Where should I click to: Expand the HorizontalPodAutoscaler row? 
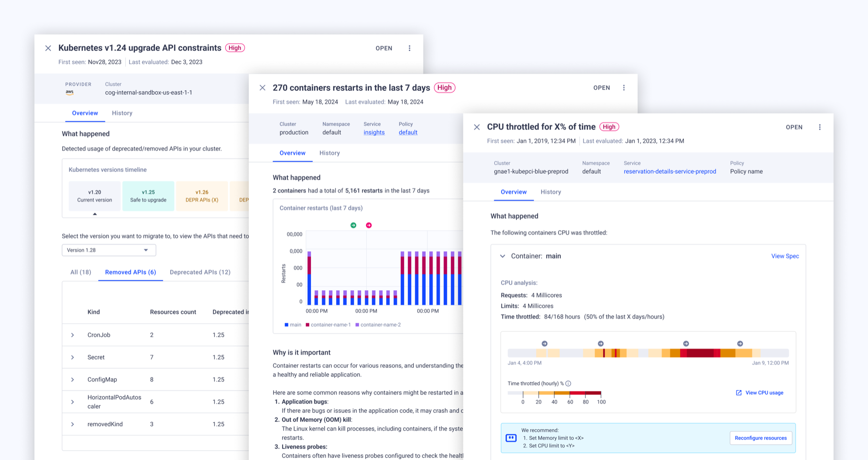point(73,402)
